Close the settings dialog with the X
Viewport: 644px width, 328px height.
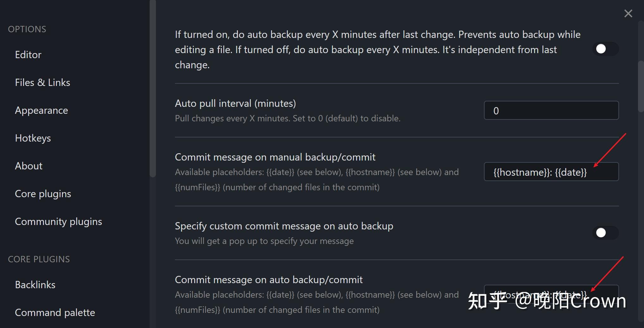click(628, 13)
